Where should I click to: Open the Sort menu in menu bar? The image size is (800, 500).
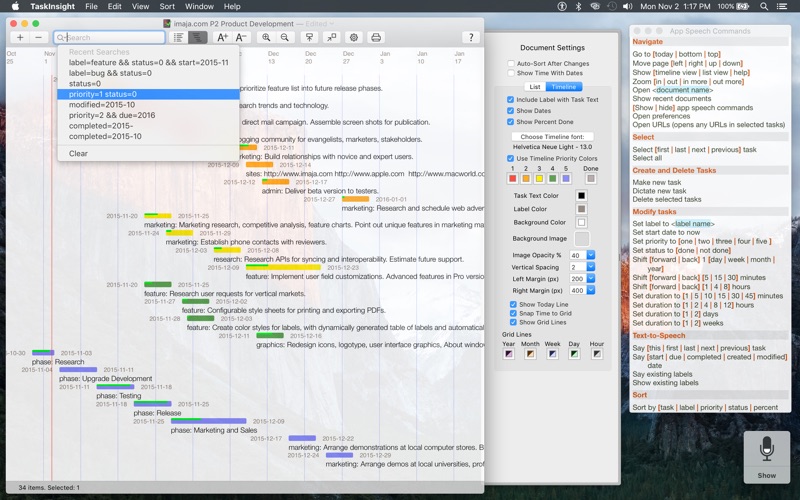(x=167, y=6)
